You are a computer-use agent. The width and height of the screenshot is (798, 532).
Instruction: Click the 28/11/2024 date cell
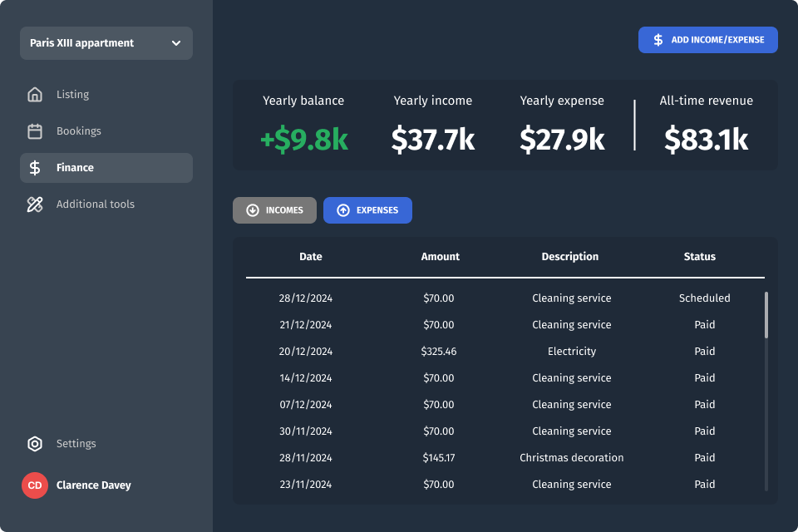pos(305,458)
